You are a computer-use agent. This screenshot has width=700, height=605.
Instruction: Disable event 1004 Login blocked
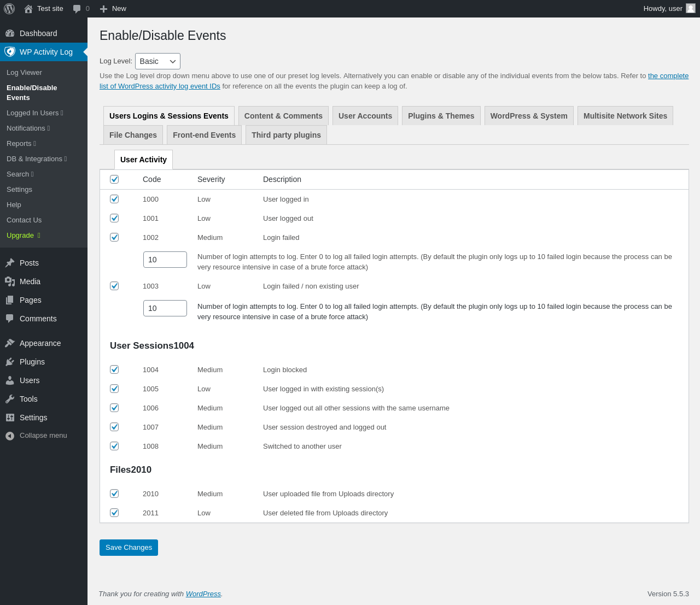(x=114, y=369)
